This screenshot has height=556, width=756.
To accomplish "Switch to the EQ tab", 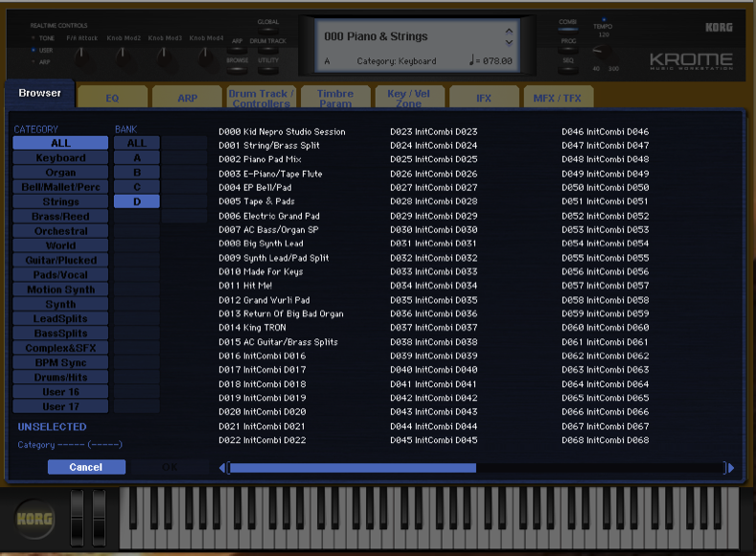I will 112,98.
